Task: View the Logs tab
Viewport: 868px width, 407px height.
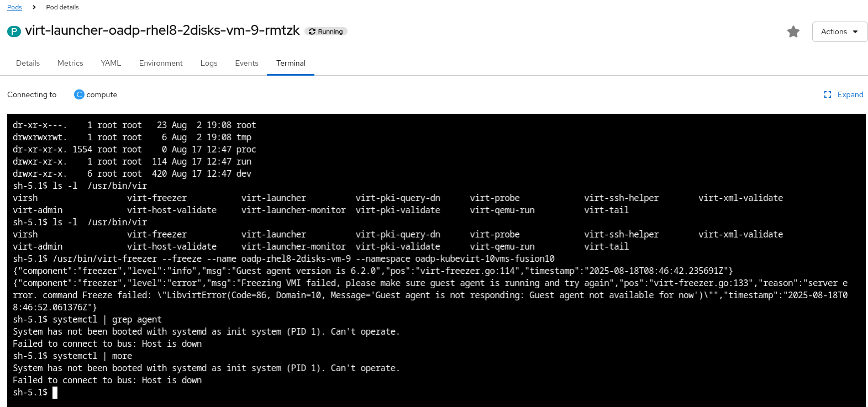Action: click(x=209, y=63)
